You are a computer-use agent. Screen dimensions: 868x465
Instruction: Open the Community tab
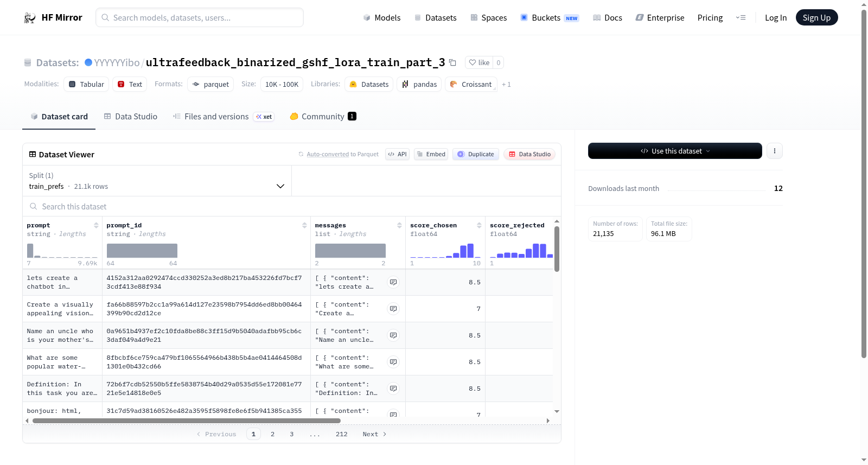coord(323,117)
